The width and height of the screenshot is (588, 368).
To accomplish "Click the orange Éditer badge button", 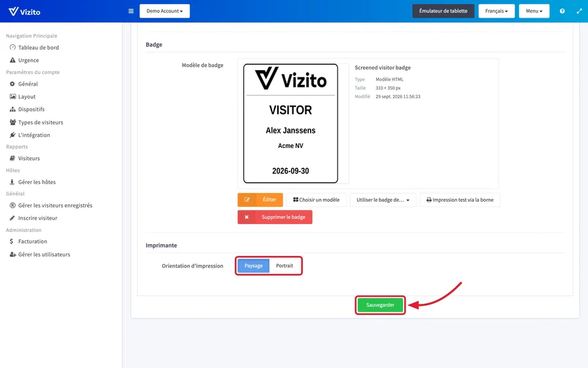I will [260, 200].
